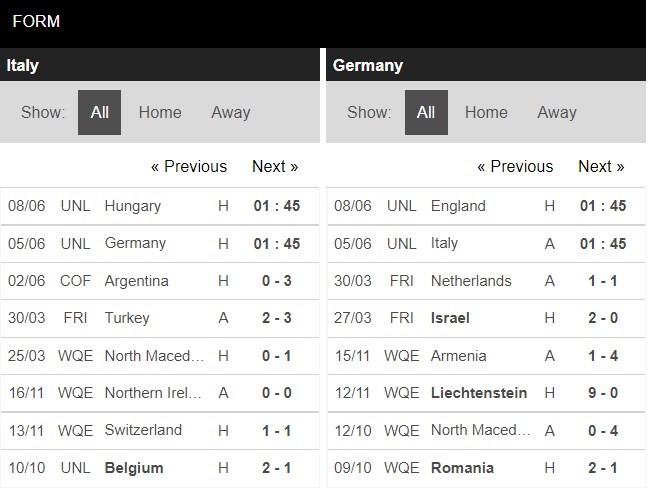Open Italy vs Argentina 0-3 result

pyautogui.click(x=160, y=281)
